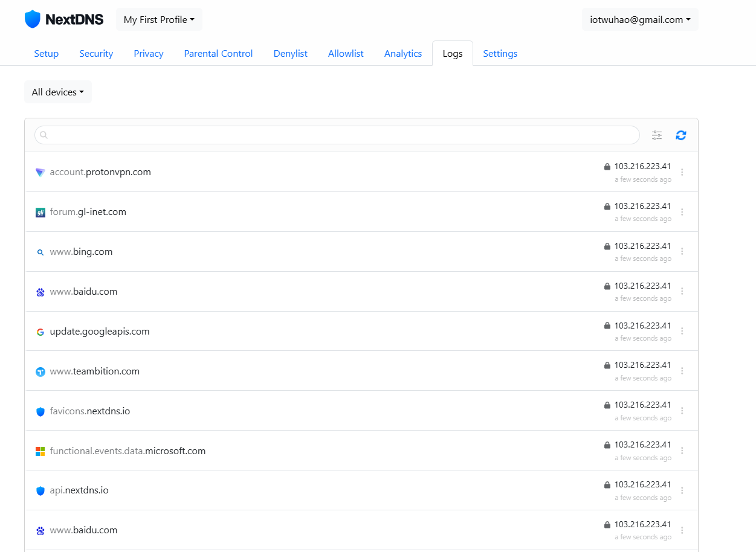756x552 pixels.
Task: Refresh the logs with the blue reload icon
Action: point(681,135)
